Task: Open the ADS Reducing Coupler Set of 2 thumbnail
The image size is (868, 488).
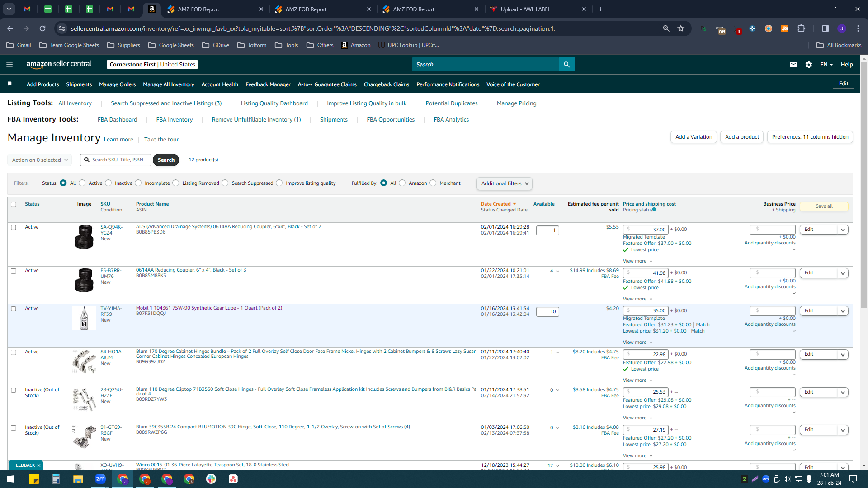Action: 84,237
